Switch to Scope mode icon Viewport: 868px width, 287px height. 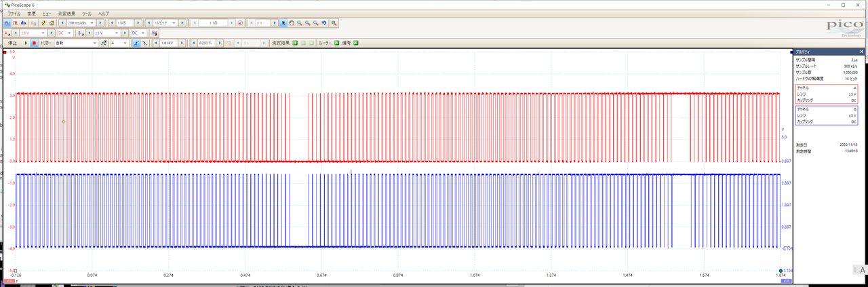point(7,22)
